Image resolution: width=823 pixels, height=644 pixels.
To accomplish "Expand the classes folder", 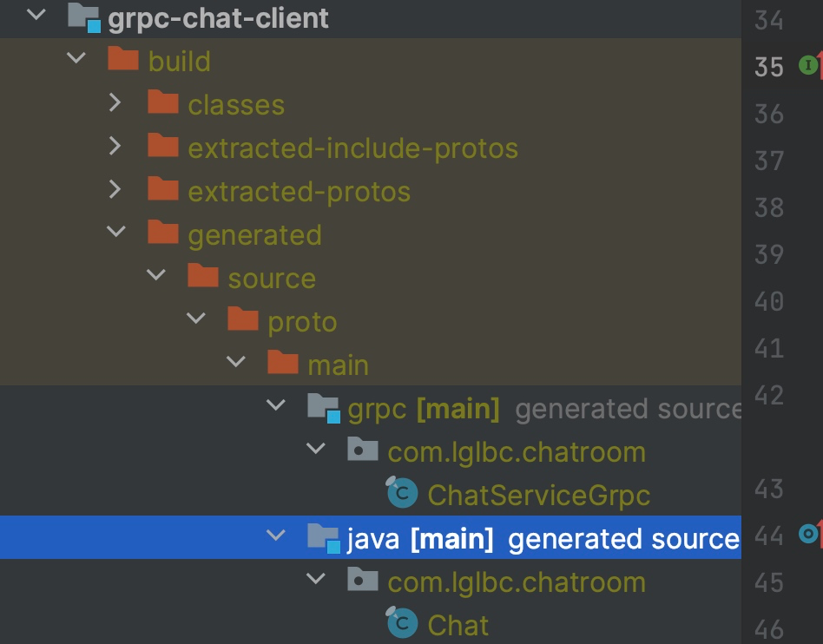I will [x=115, y=103].
